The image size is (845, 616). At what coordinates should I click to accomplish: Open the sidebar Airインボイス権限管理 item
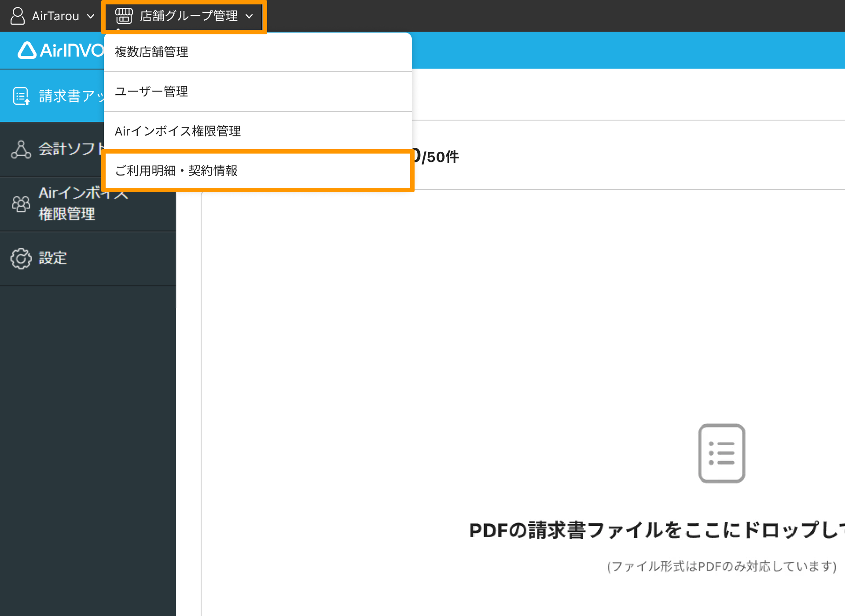click(88, 204)
